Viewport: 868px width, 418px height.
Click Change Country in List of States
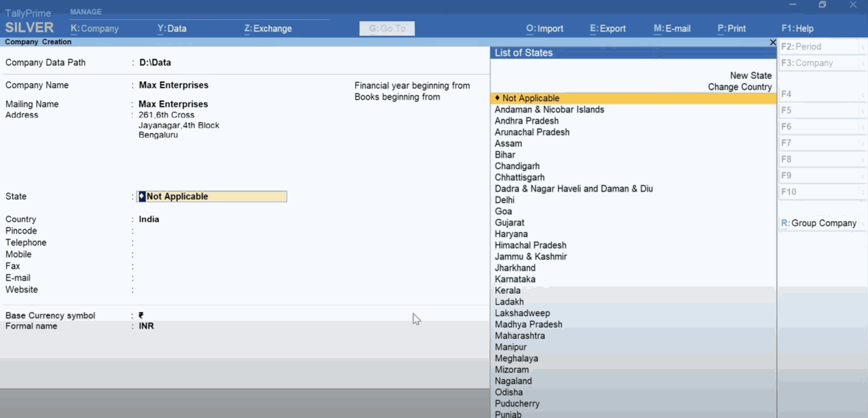[x=740, y=87]
